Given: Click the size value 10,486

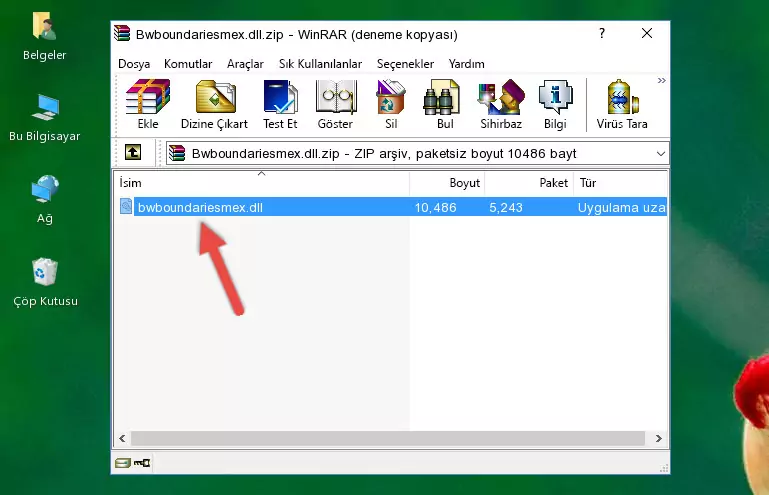Looking at the screenshot, I should 436,208.
